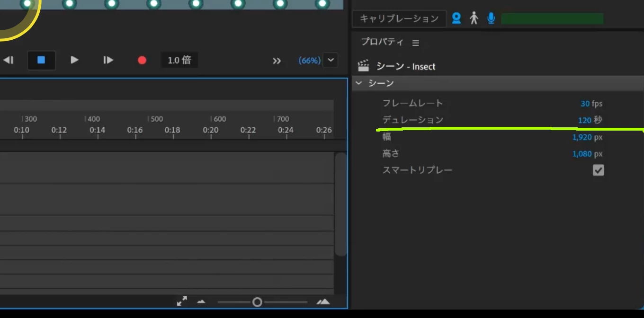Uncheck the スマートリプレー checkbox

pos(599,170)
